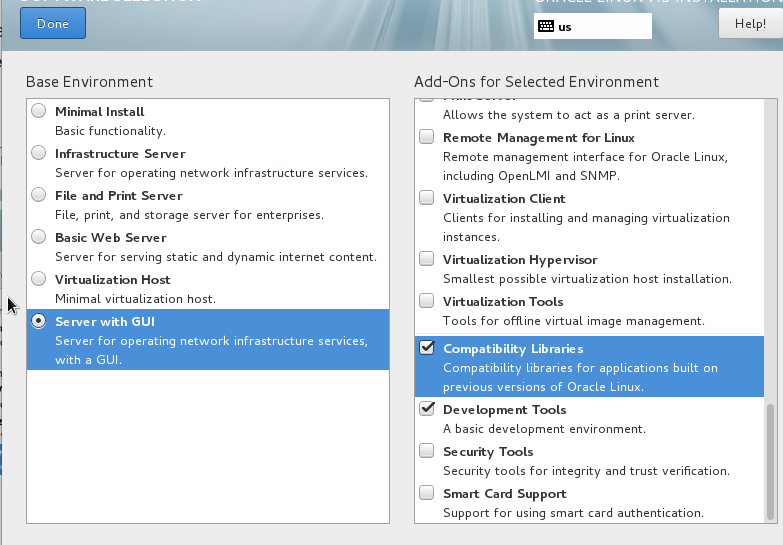The width and height of the screenshot is (783, 545).
Task: Click 'File, print, and storage server for enterprises.'
Action: [189, 215]
